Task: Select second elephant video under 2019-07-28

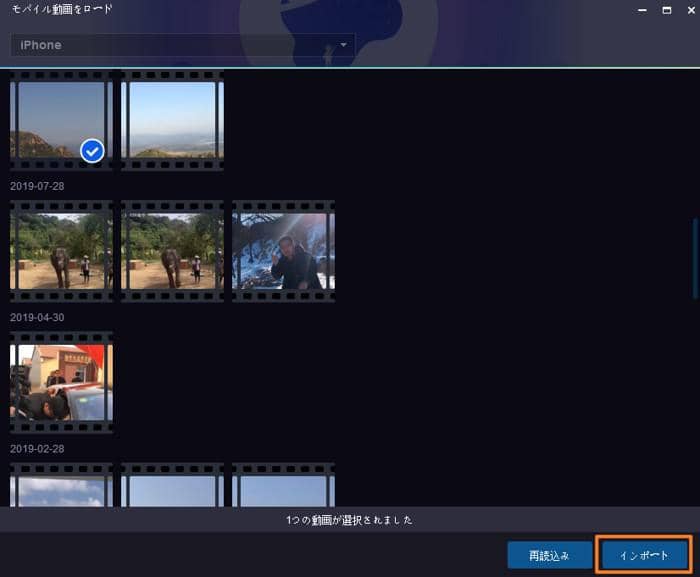Action: [x=172, y=251]
